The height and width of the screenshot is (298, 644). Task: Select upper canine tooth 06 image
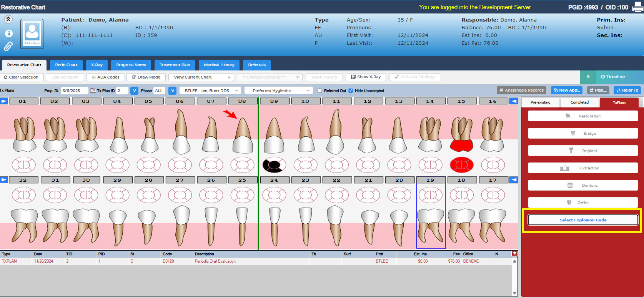coord(180,132)
